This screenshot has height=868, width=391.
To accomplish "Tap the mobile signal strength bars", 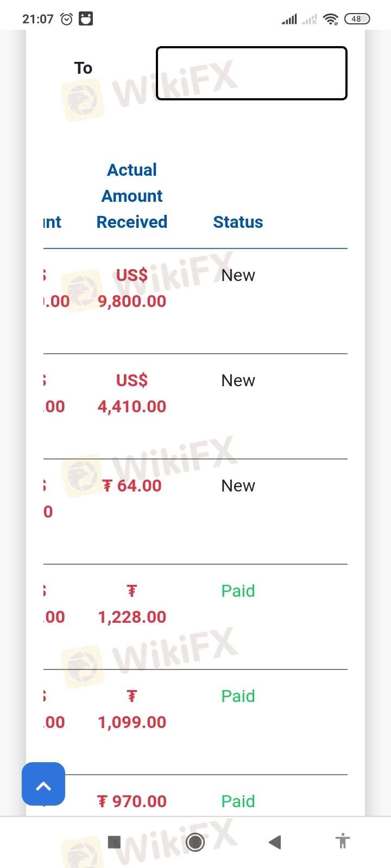I will [289, 20].
